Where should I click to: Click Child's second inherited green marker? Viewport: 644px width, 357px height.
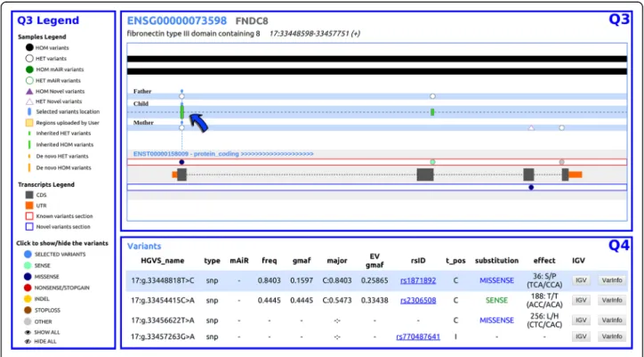click(432, 112)
